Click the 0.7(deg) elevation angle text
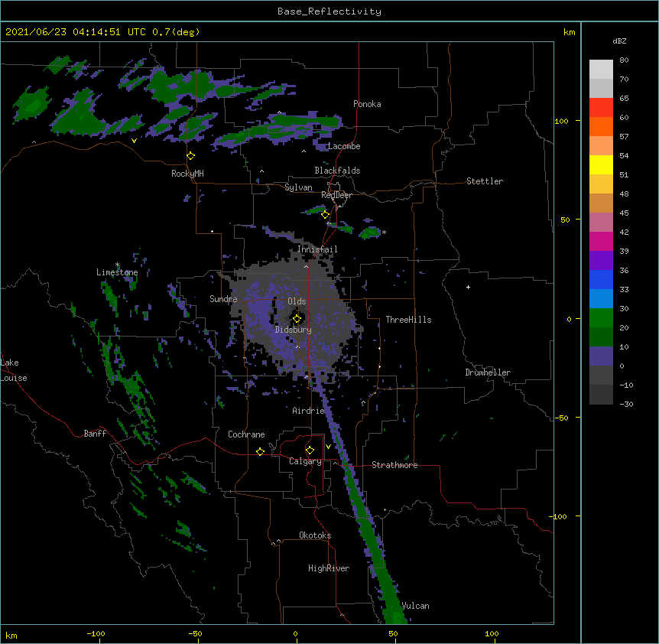 pos(176,32)
